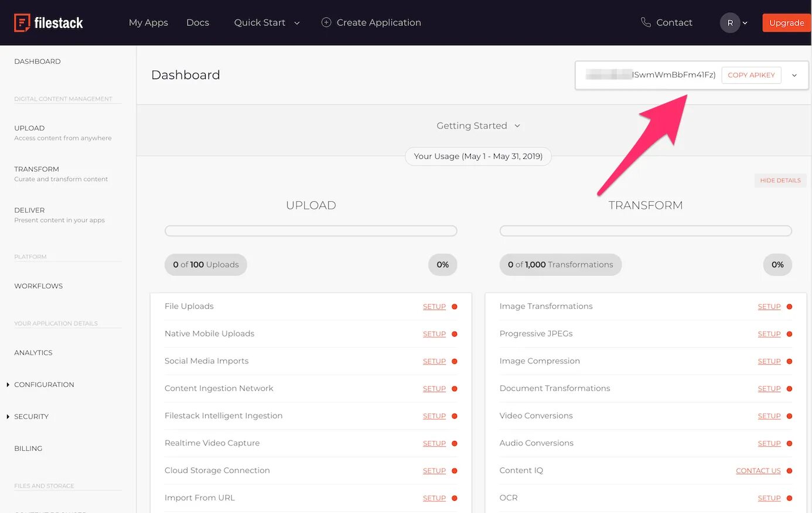Image resolution: width=812 pixels, height=513 pixels.
Task: Click SETUP for Document Transformations
Action: point(769,389)
